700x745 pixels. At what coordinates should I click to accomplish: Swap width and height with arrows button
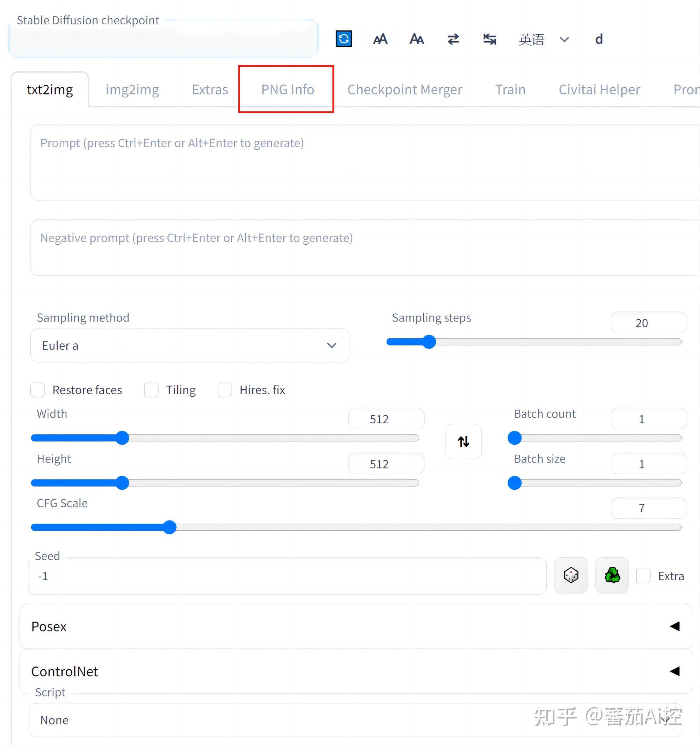(463, 442)
